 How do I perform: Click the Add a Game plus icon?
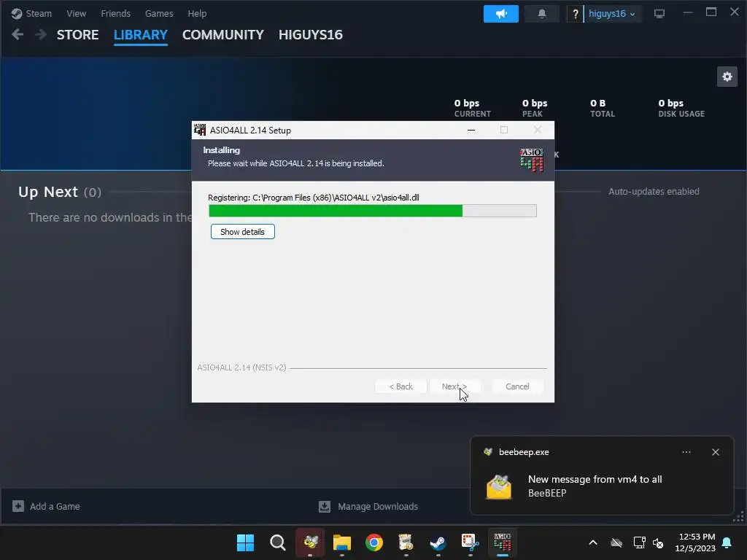[x=18, y=506]
